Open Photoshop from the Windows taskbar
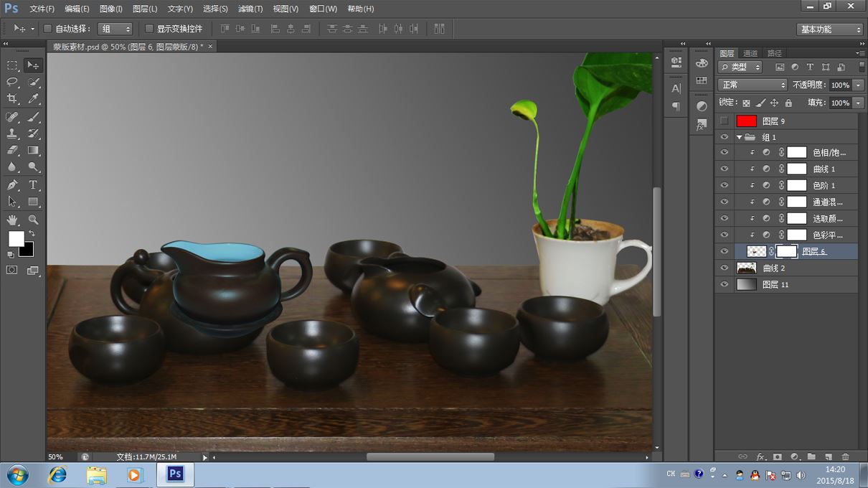 175,474
